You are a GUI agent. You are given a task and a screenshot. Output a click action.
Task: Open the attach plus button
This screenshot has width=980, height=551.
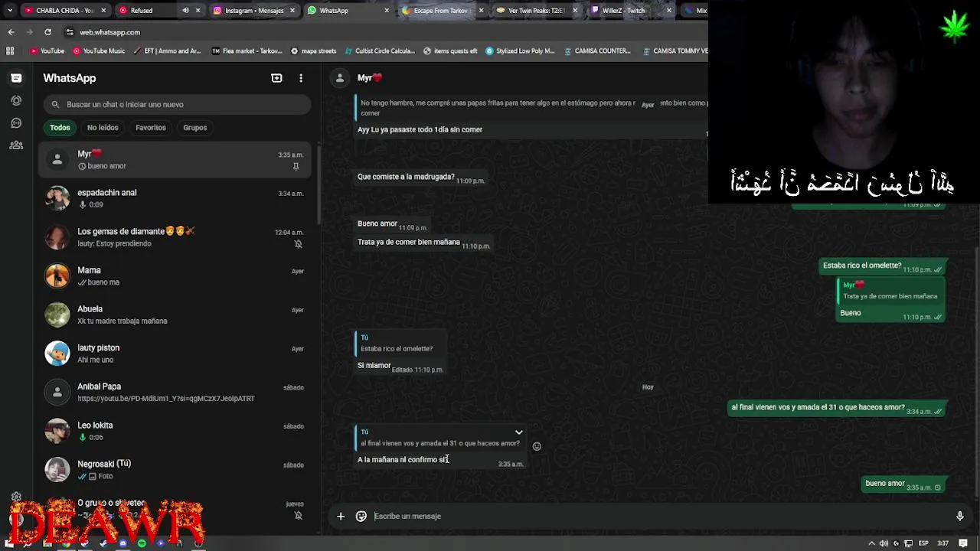click(341, 516)
